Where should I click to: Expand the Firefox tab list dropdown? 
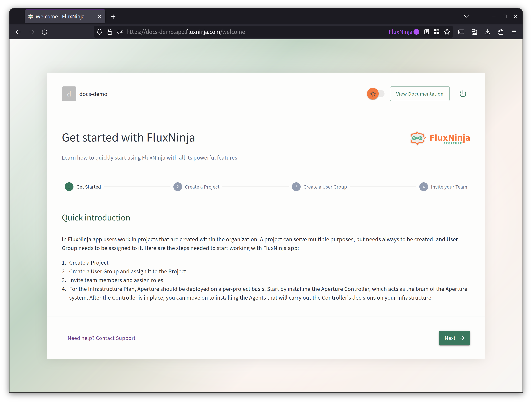point(466,16)
